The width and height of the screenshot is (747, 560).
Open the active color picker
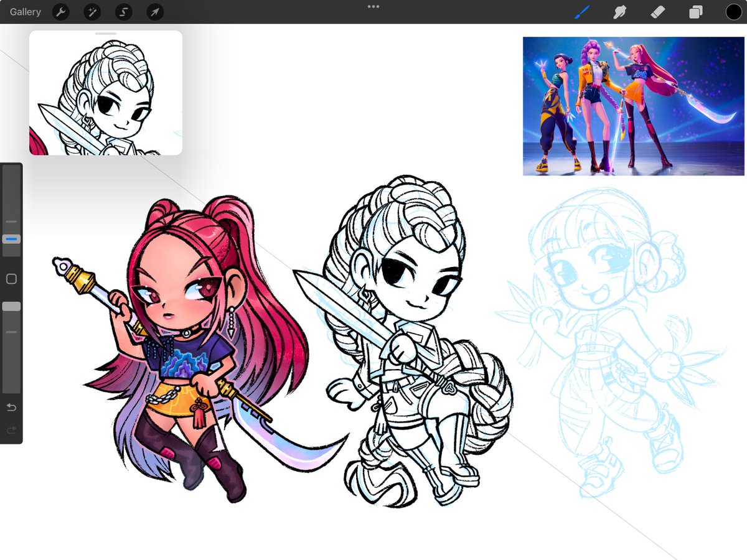coord(733,12)
